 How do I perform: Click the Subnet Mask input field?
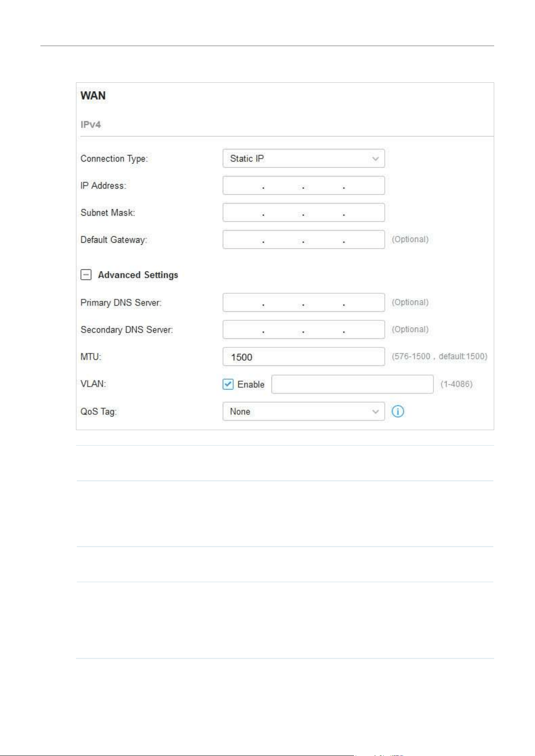click(x=303, y=212)
